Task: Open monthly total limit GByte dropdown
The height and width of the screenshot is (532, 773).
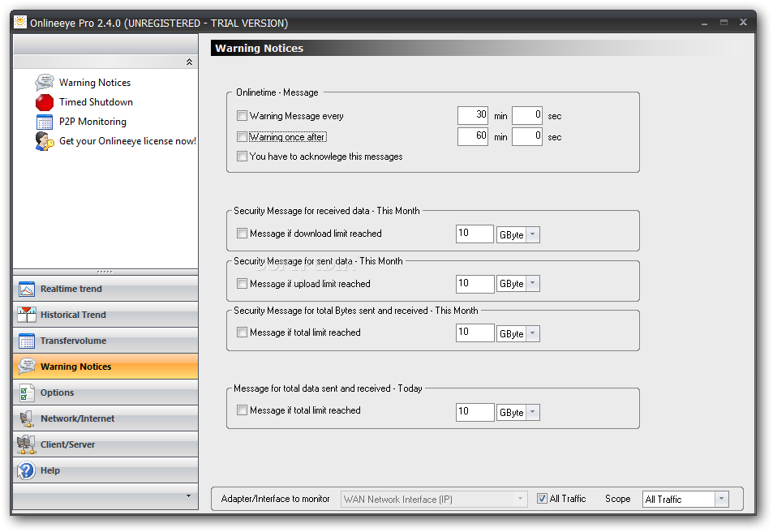Action: pos(532,334)
